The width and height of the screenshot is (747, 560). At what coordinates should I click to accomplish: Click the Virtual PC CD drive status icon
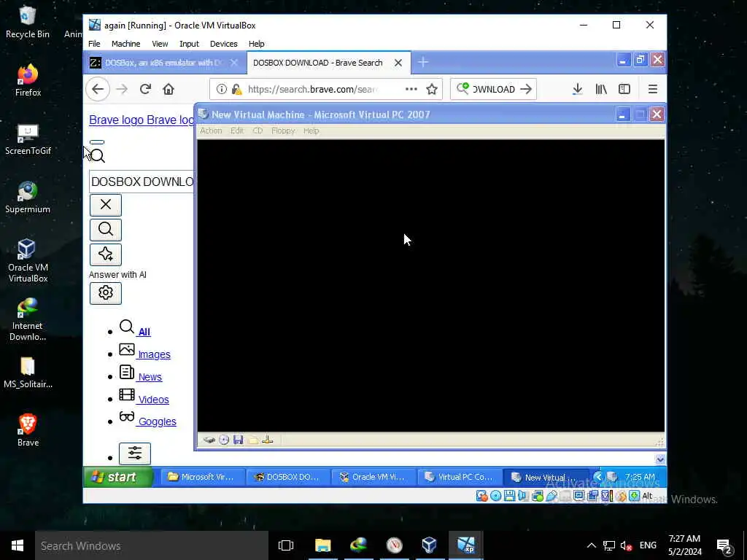(224, 440)
